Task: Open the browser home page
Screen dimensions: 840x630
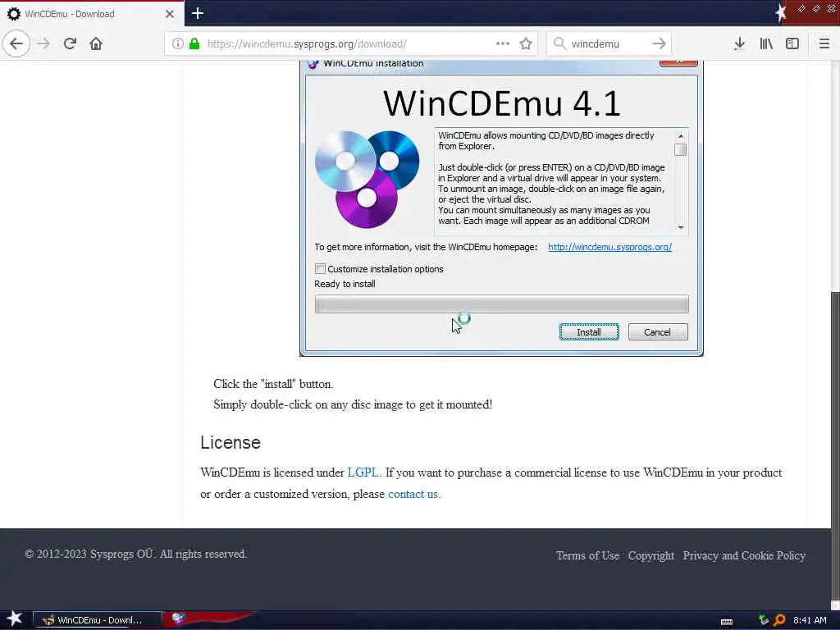Action: tap(96, 43)
